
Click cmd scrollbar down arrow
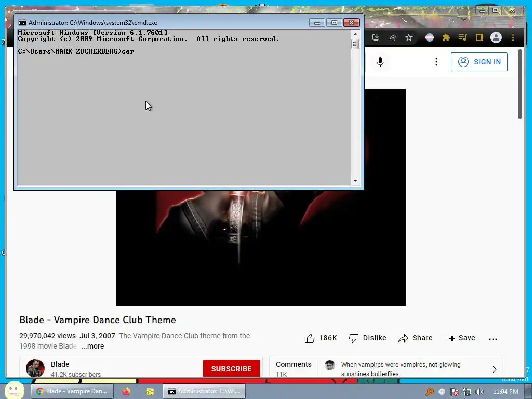(355, 181)
